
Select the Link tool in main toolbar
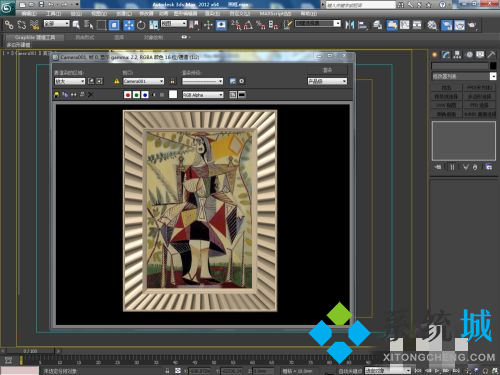(x=9, y=25)
